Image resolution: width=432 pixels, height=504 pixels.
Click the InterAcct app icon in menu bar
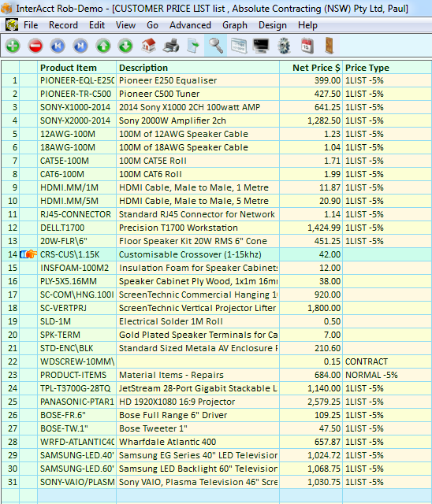click(x=12, y=24)
